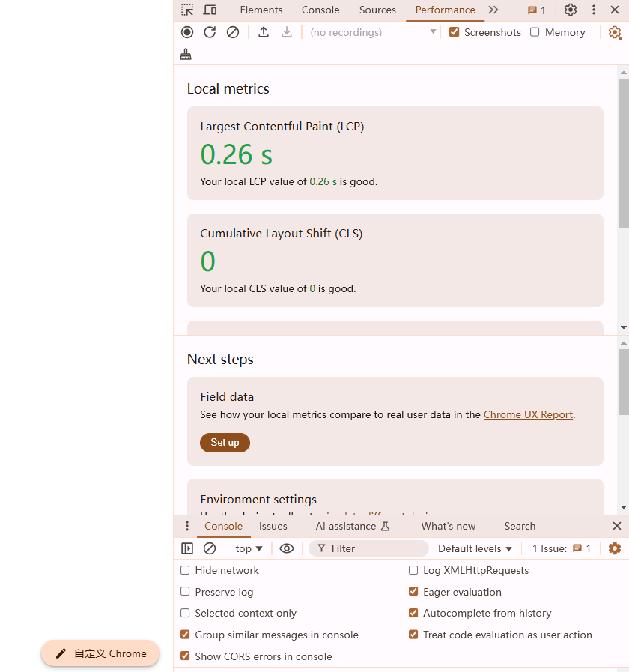Viewport: 629px width, 672px height.
Task: Download the performance profile
Action: (287, 32)
